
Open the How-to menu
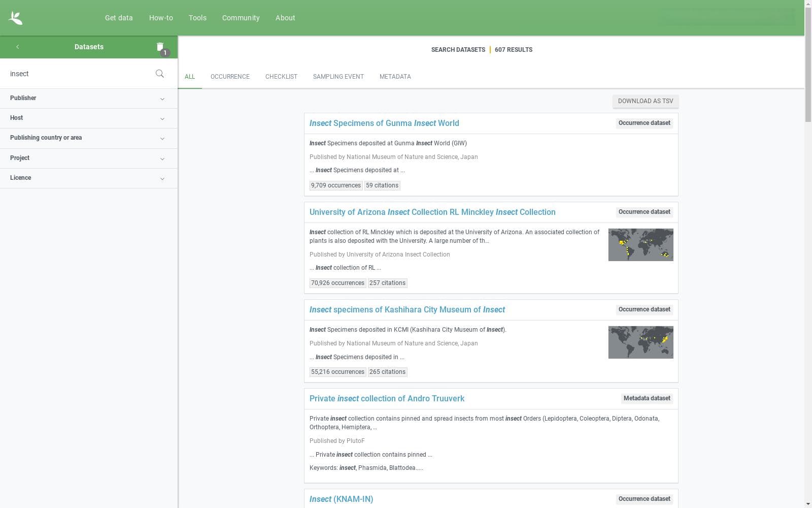tap(161, 18)
